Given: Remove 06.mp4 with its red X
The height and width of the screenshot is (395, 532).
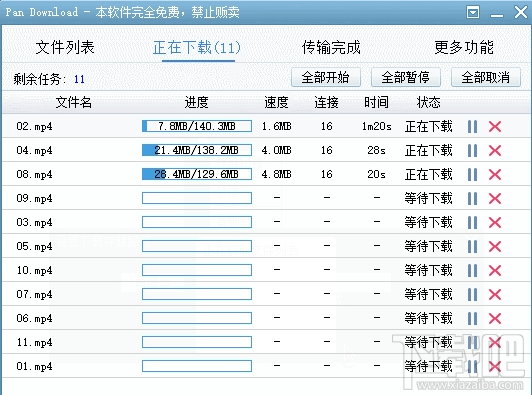Looking at the screenshot, I should pos(495,318).
